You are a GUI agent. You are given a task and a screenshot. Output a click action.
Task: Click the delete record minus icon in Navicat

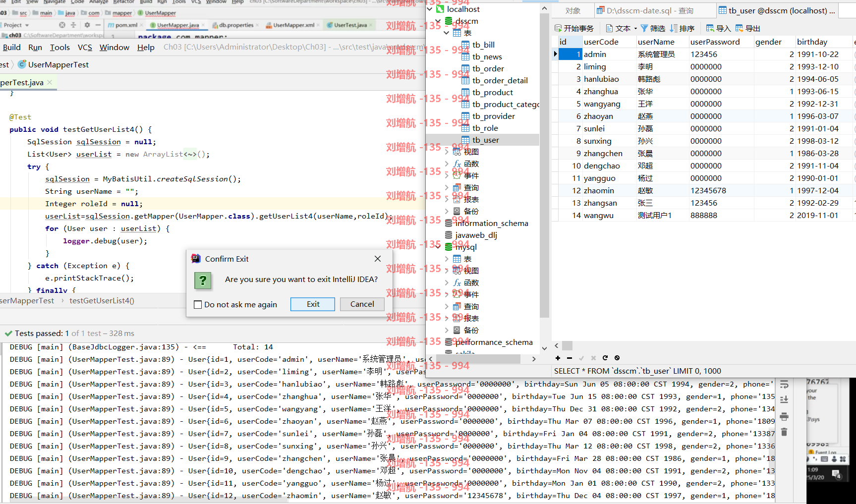click(570, 358)
